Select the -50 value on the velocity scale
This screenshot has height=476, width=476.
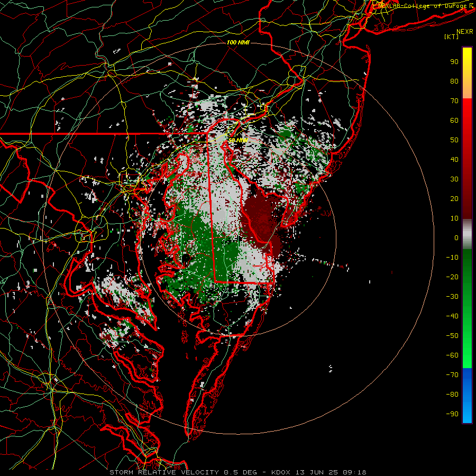[452, 336]
